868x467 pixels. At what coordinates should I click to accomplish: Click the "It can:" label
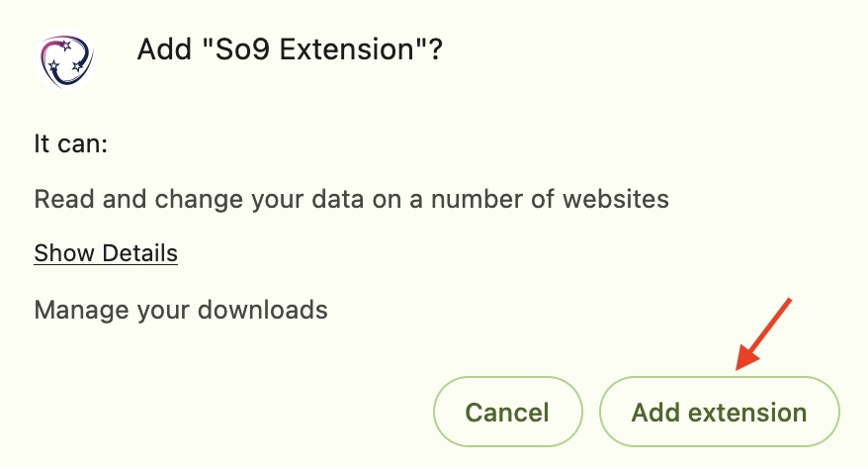point(70,143)
